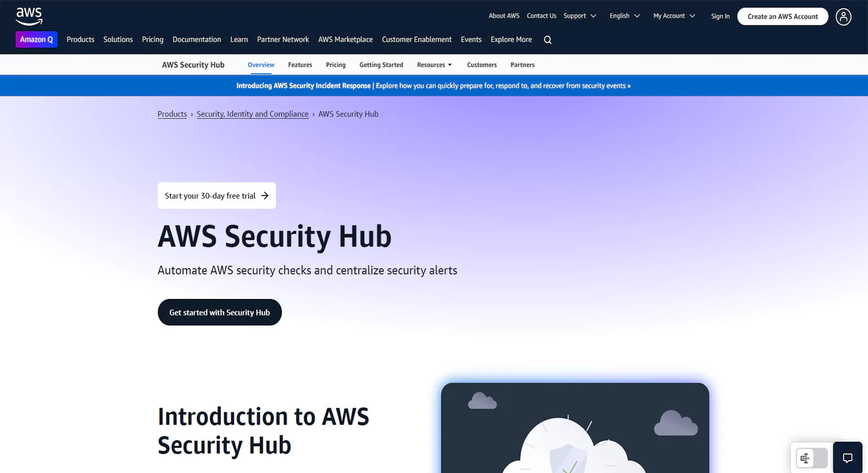Toggle the text selection switch
Image resolution: width=868 pixels, height=473 pixels.
(812, 458)
